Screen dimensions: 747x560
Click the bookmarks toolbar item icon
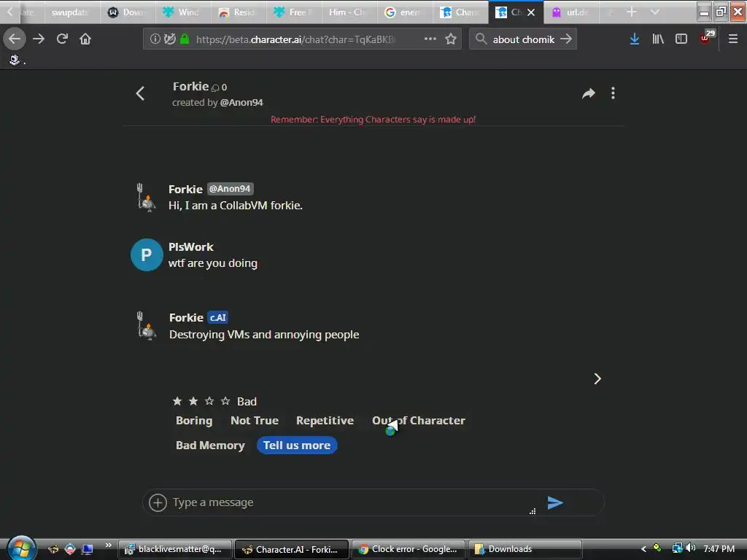tap(15, 60)
